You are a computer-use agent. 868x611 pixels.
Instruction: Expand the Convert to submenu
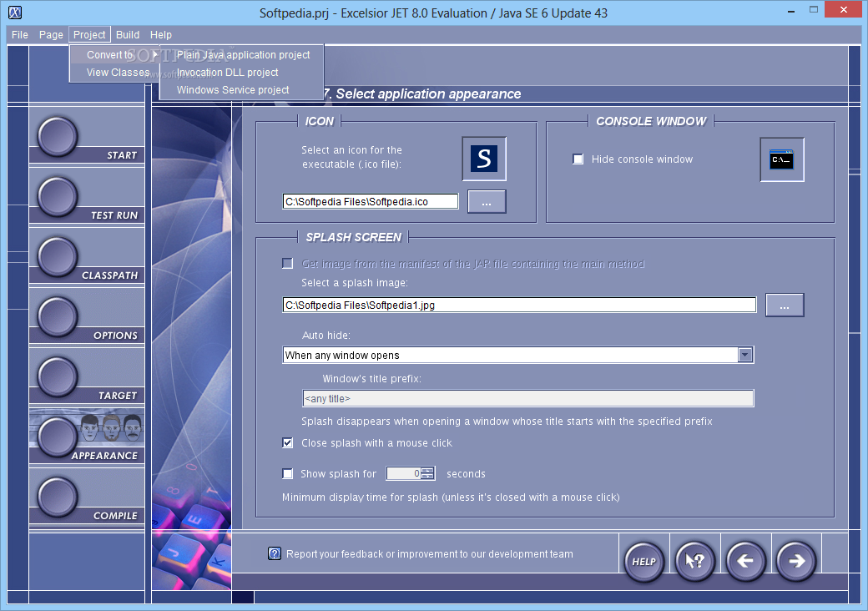(x=115, y=55)
